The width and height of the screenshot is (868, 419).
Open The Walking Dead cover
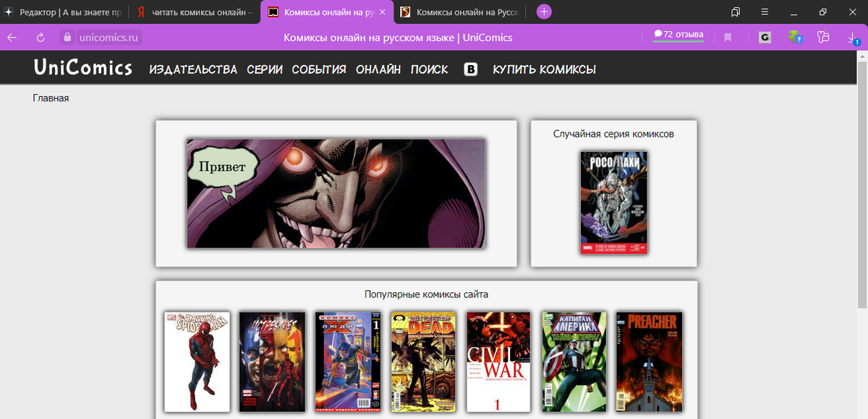pyautogui.click(x=422, y=362)
